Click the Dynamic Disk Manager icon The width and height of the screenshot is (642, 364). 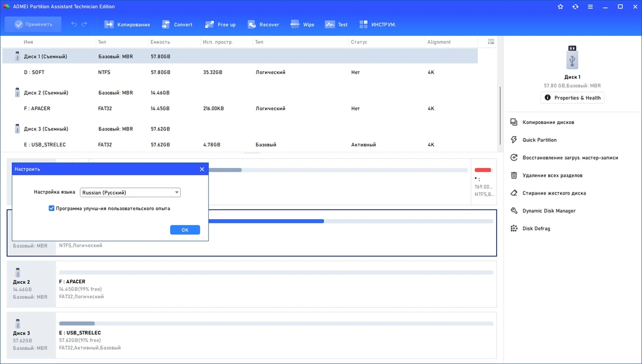point(514,211)
